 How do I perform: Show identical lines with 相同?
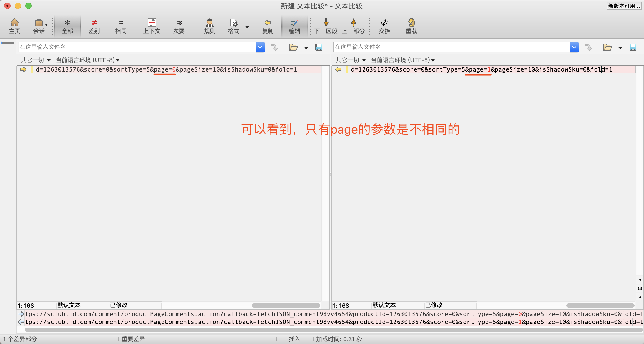120,26
